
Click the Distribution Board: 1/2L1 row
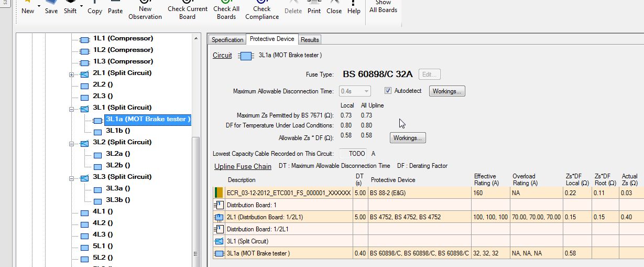click(x=428, y=229)
